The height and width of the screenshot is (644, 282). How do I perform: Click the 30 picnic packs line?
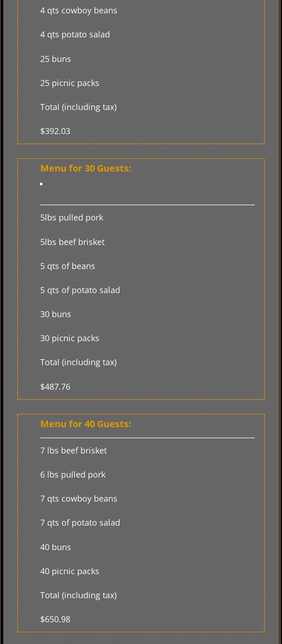(x=69, y=338)
